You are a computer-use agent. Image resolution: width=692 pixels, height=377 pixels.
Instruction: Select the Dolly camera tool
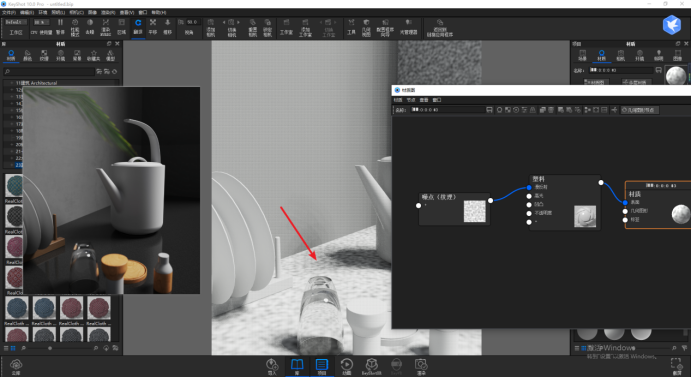point(167,26)
